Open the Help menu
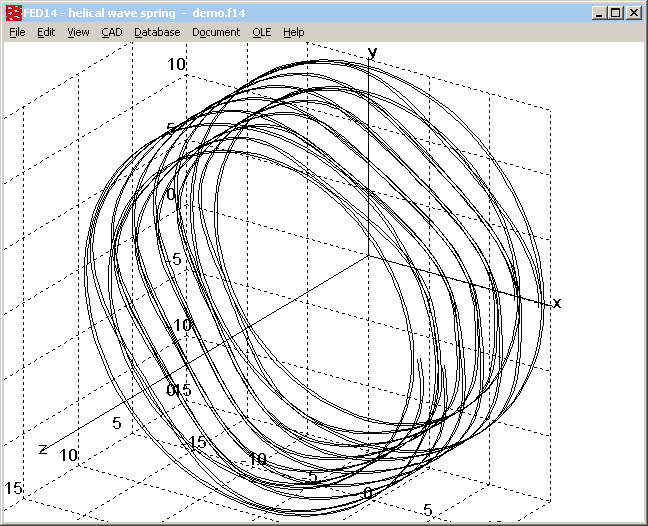The image size is (648, 526). click(293, 32)
